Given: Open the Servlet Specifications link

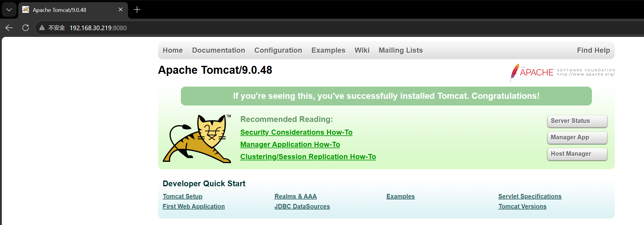Looking at the screenshot, I should pos(530,196).
